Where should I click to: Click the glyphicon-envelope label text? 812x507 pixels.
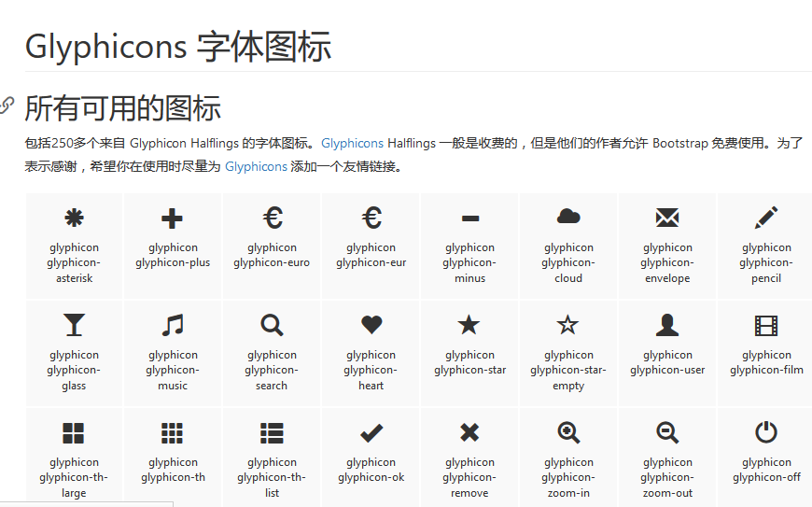click(x=667, y=262)
